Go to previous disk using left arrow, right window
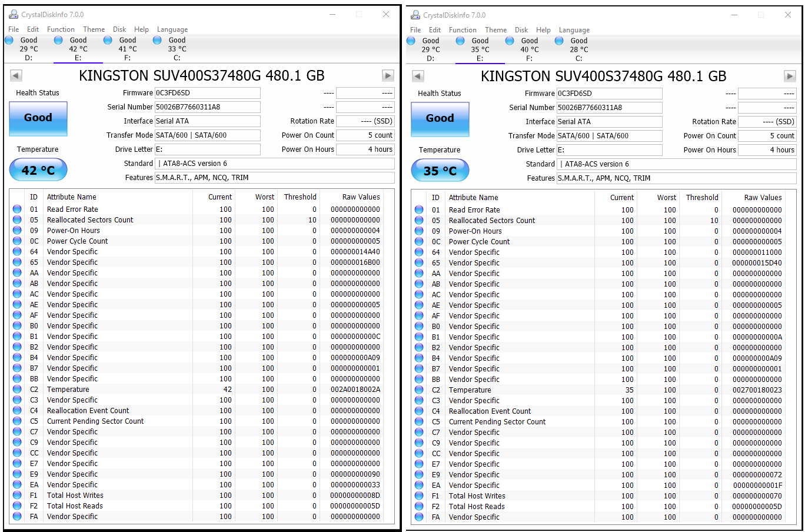The width and height of the screenshot is (805, 532). point(418,76)
